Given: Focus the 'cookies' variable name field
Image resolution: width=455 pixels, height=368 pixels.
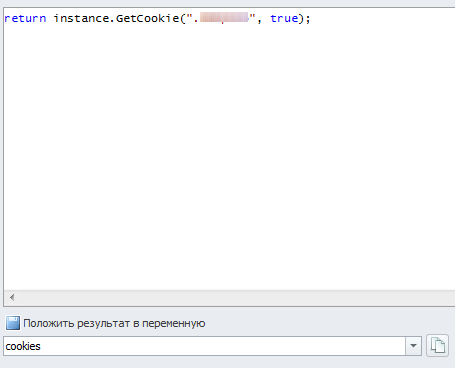Looking at the screenshot, I should click(x=204, y=346).
